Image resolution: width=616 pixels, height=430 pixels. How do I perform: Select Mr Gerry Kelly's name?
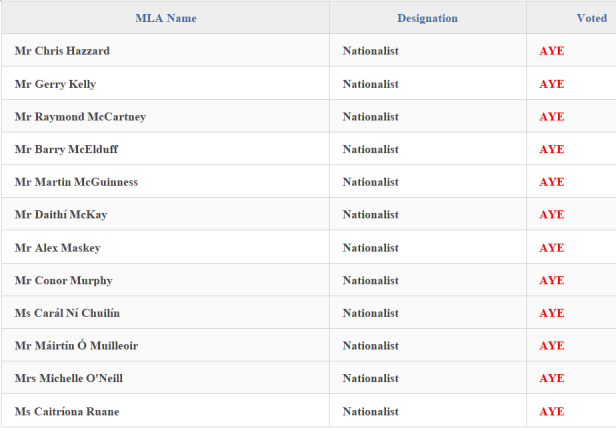tap(55, 84)
